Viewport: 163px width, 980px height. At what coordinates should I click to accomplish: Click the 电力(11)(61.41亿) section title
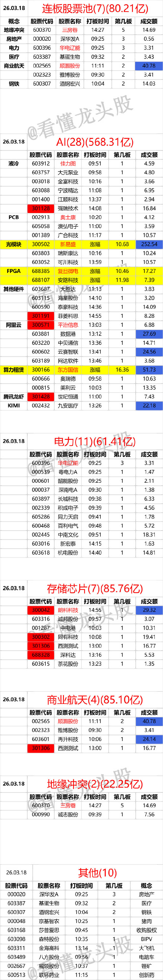coord(95,442)
